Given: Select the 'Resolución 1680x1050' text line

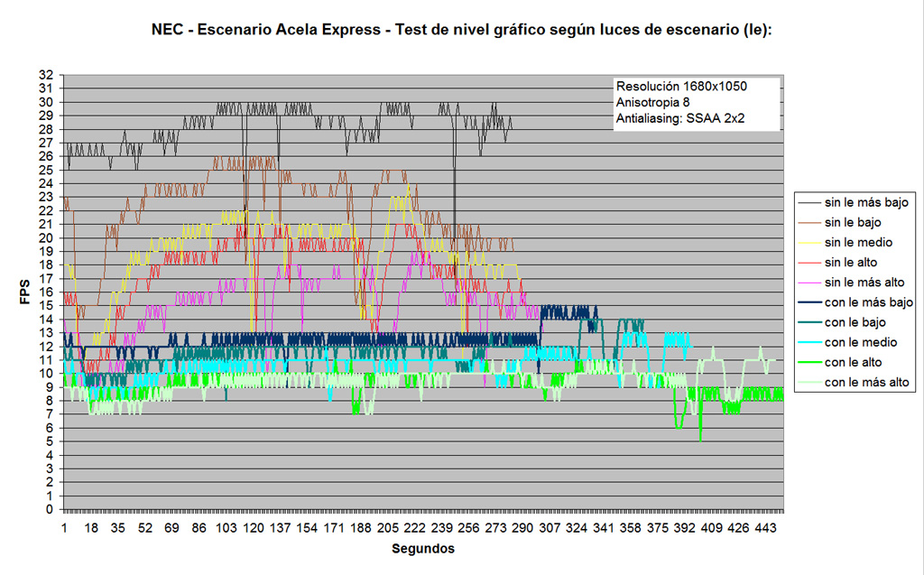Looking at the screenshot, I should click(x=681, y=87).
